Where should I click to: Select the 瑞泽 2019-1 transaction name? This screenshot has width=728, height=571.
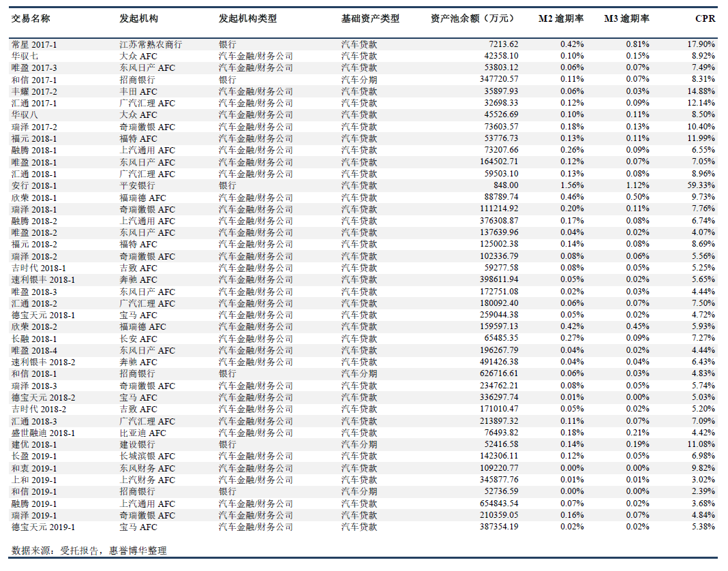pos(34,515)
